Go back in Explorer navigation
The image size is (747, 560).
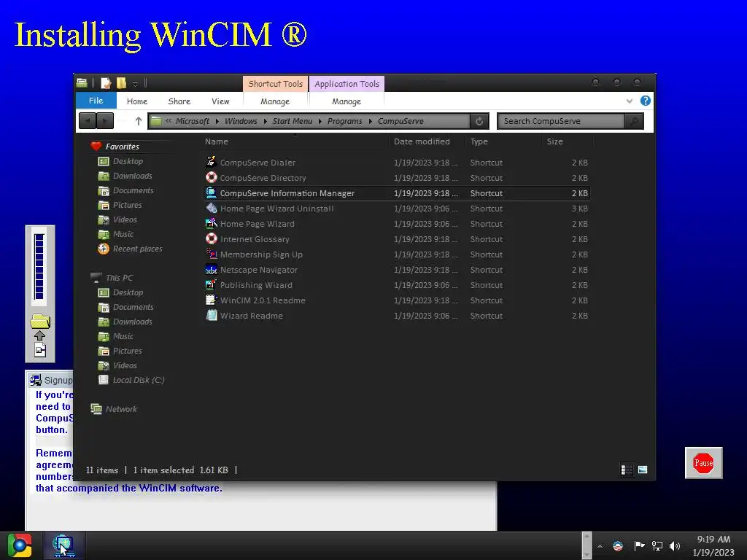[x=88, y=121]
